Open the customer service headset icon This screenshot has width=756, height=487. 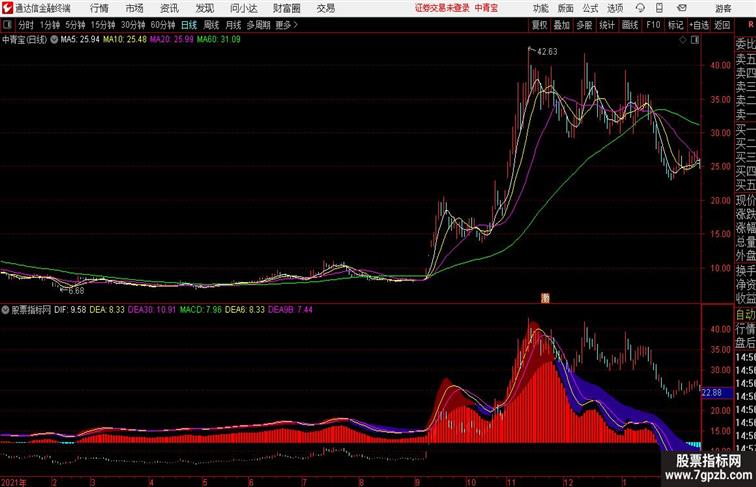coord(640,8)
